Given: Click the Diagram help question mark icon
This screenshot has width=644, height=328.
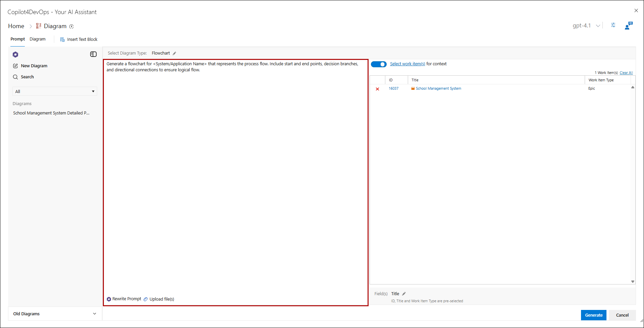Looking at the screenshot, I should (71, 26).
